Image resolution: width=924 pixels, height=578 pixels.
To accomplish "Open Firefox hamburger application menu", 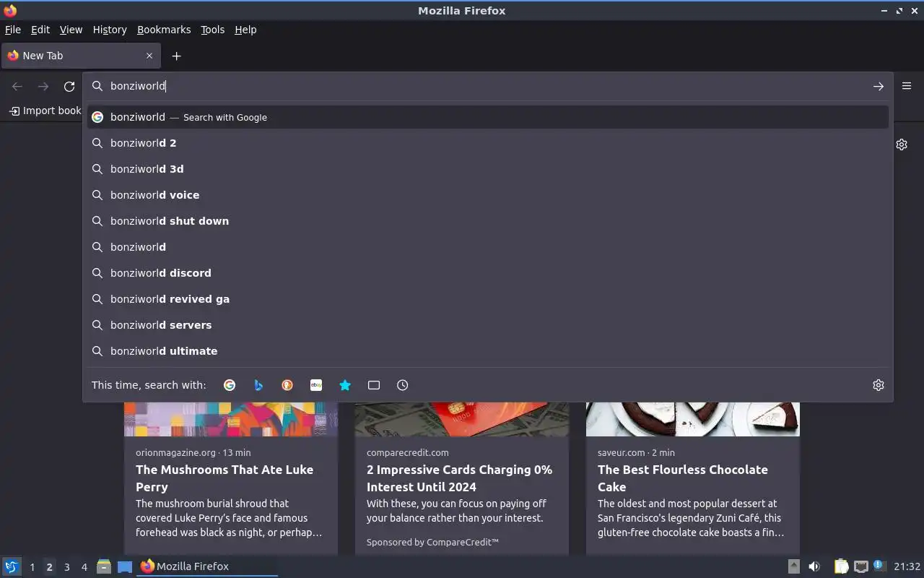I will [907, 85].
